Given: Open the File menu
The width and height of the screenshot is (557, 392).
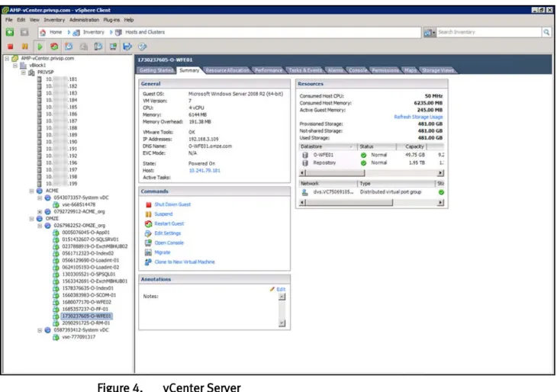Looking at the screenshot, I should pos(9,20).
